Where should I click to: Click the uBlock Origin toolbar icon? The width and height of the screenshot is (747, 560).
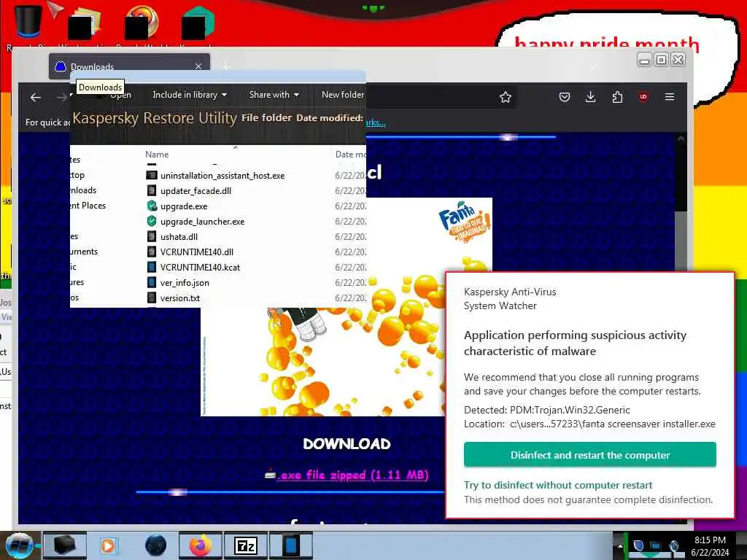[643, 97]
